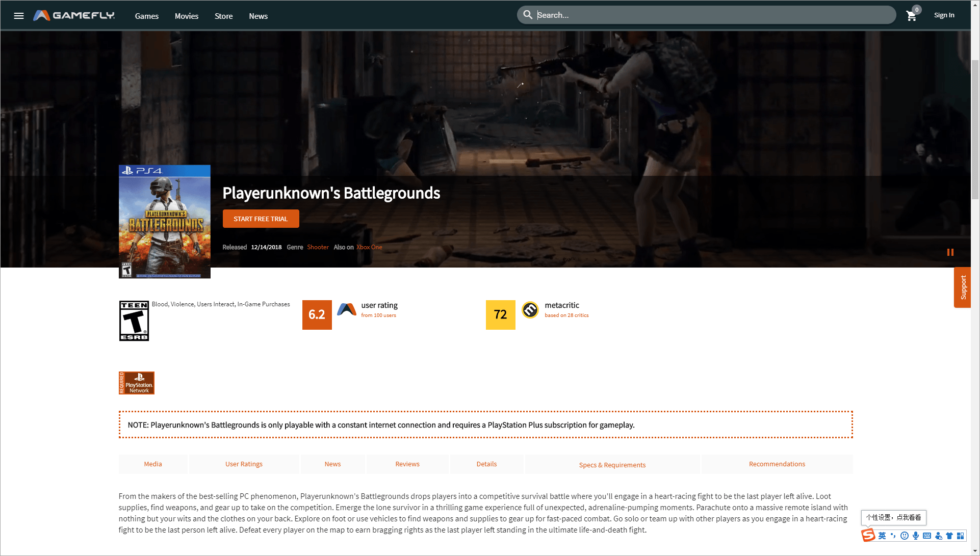
Task: Open the hamburger navigation menu
Action: tap(18, 15)
